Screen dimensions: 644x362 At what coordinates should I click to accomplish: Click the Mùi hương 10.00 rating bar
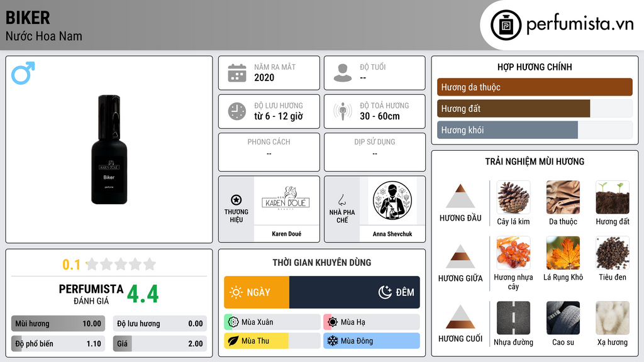tap(58, 324)
